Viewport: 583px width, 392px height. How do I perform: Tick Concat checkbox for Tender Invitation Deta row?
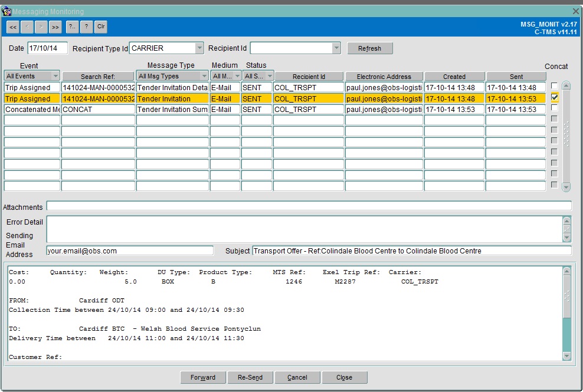(554, 86)
